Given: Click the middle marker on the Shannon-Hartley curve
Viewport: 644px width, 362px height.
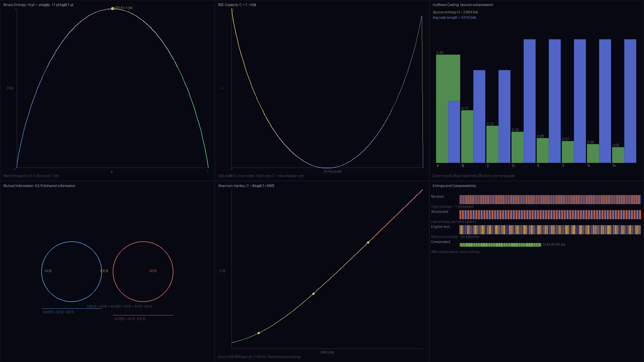Looking at the screenshot, I should tap(313, 294).
